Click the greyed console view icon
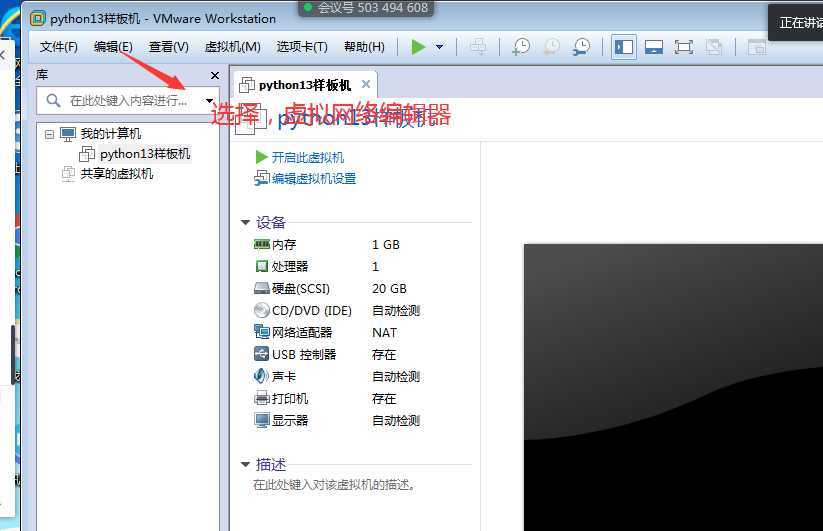The height and width of the screenshot is (531, 823). 756,47
